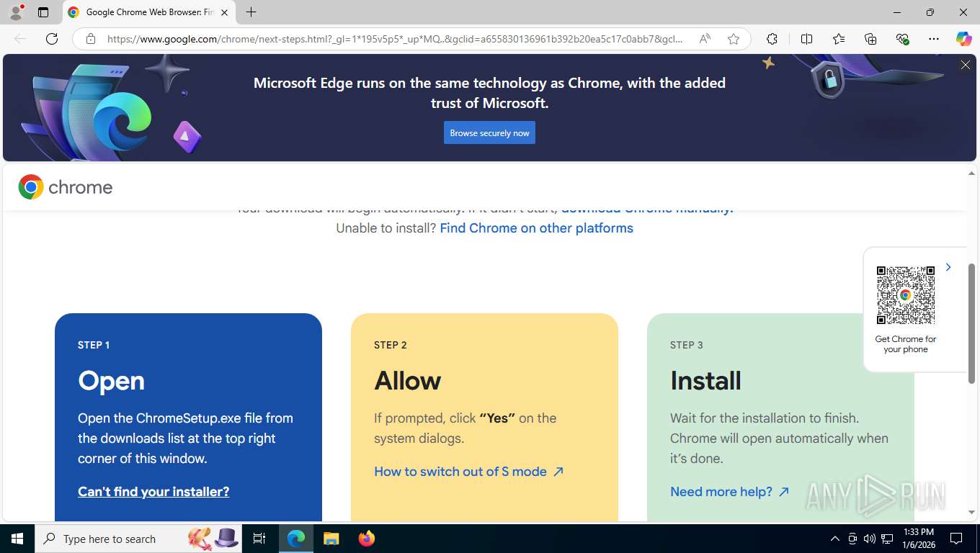980x553 pixels.
Task: Click the page vertical scrollbar thumb
Action: 971,322
